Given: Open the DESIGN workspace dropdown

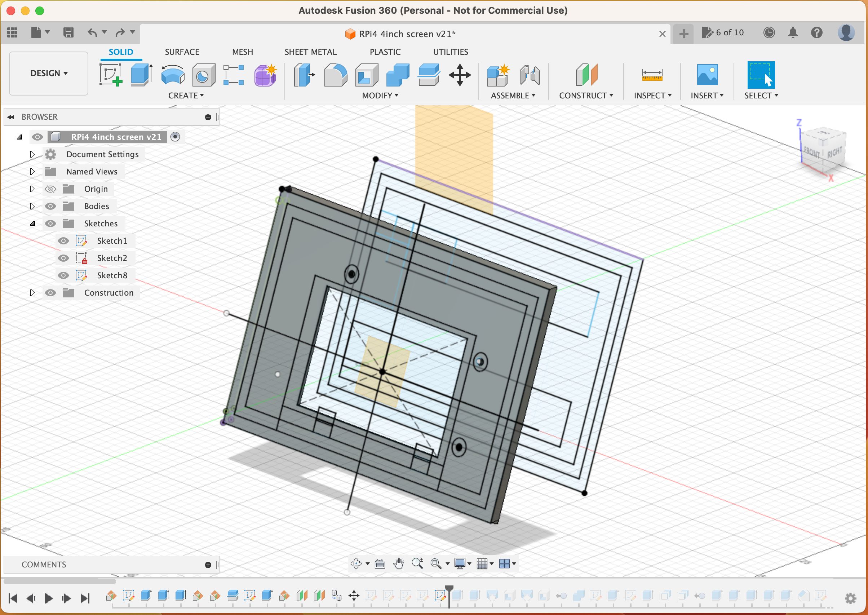Looking at the screenshot, I should point(49,73).
